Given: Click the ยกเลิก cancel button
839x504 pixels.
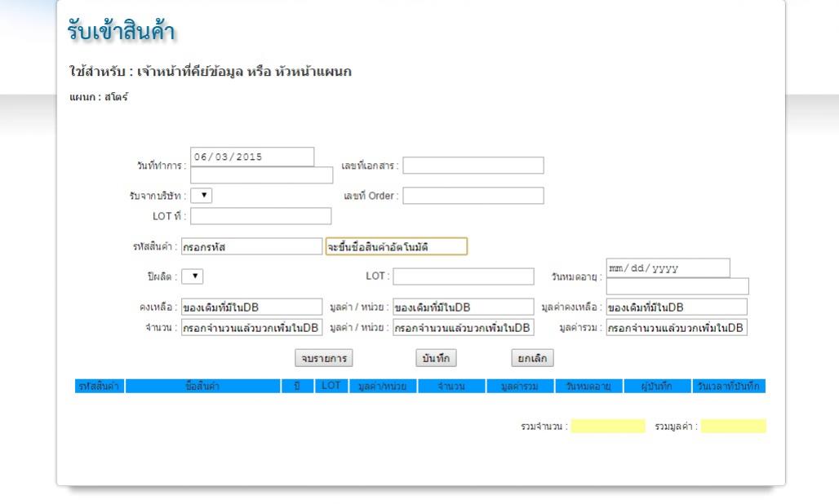Looking at the screenshot, I should point(532,358).
